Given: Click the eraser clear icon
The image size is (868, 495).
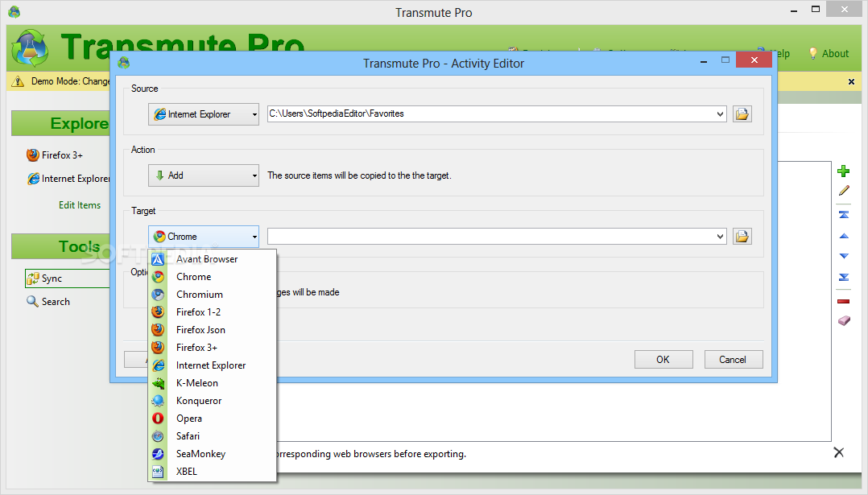Looking at the screenshot, I should (844, 321).
